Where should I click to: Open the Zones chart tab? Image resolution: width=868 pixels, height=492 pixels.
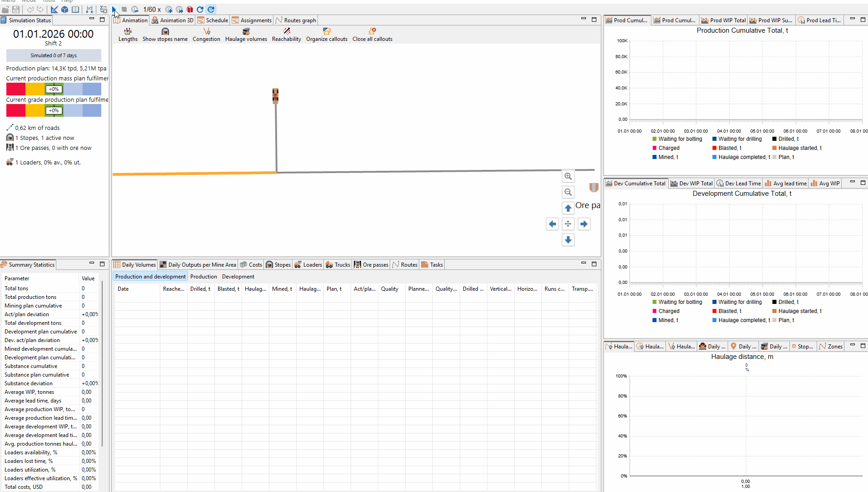pyautogui.click(x=831, y=346)
